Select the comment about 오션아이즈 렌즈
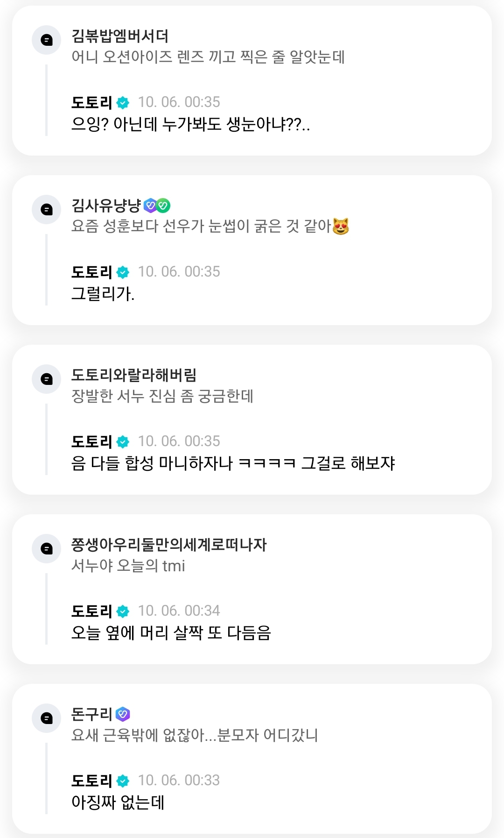 (x=208, y=57)
